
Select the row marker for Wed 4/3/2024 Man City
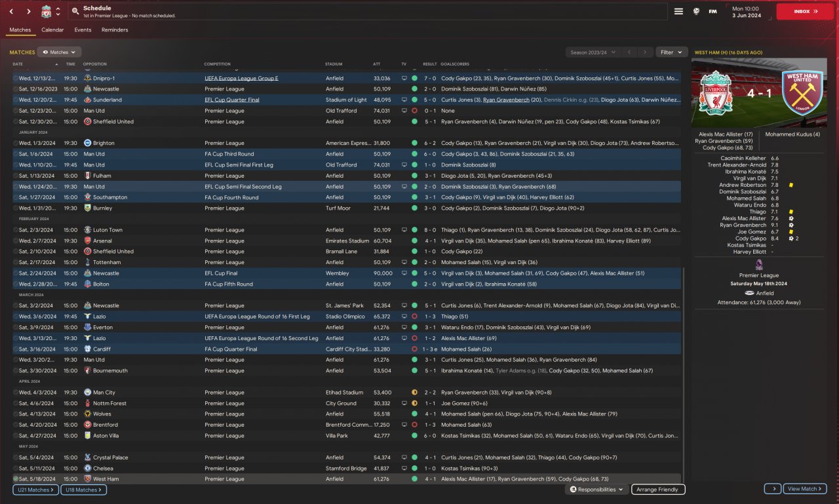(x=16, y=393)
